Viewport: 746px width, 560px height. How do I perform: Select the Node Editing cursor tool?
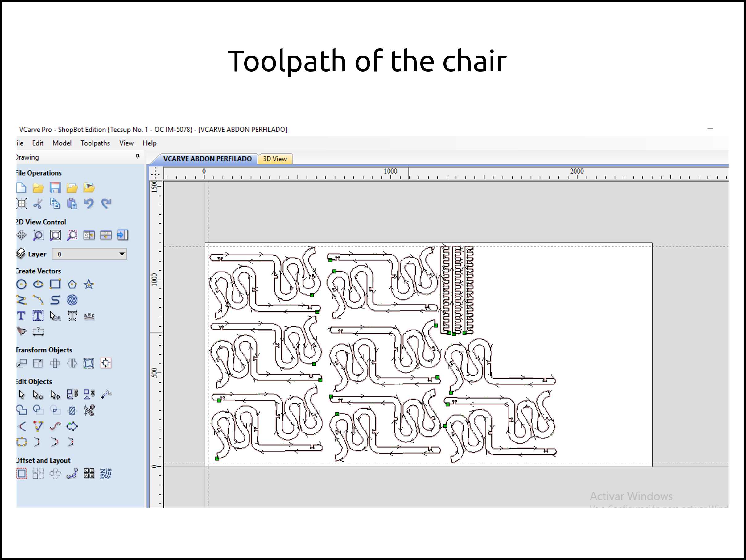pos(38,394)
